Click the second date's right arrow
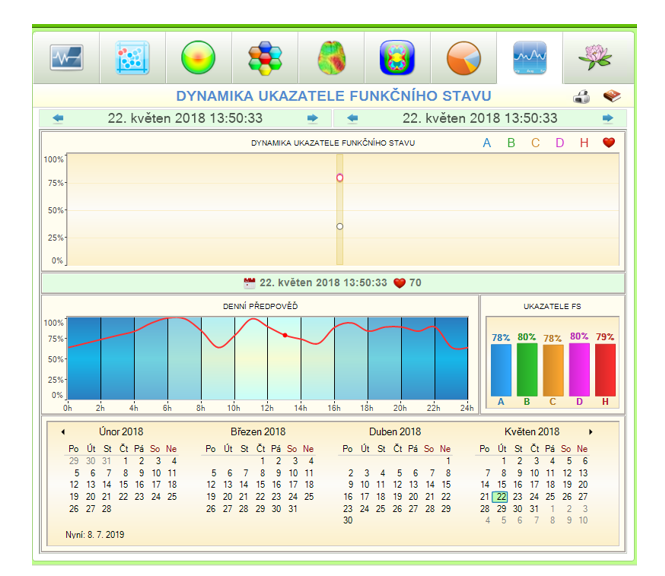The width and height of the screenshot is (665, 576). click(x=608, y=118)
